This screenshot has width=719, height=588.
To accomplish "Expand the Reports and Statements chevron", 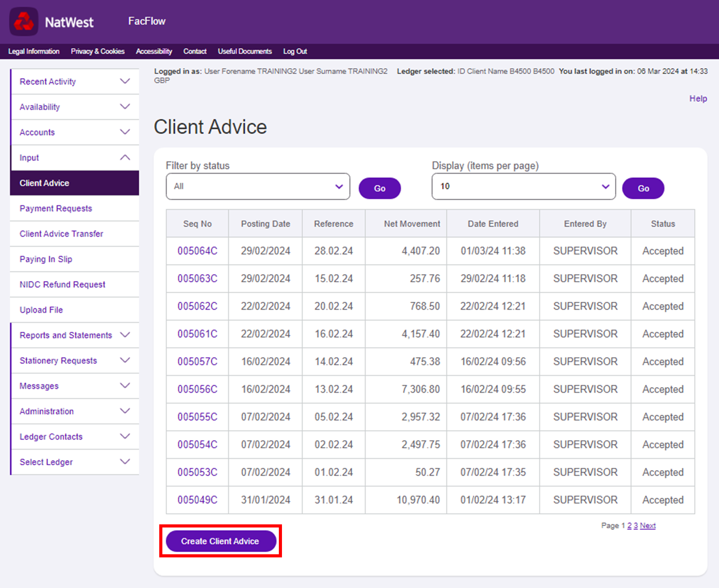I will (x=125, y=335).
